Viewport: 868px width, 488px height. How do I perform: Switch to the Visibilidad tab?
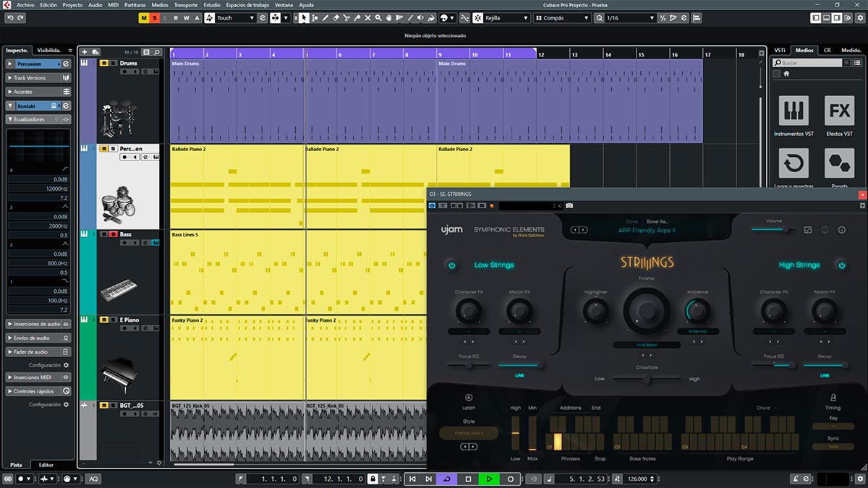pos(51,50)
